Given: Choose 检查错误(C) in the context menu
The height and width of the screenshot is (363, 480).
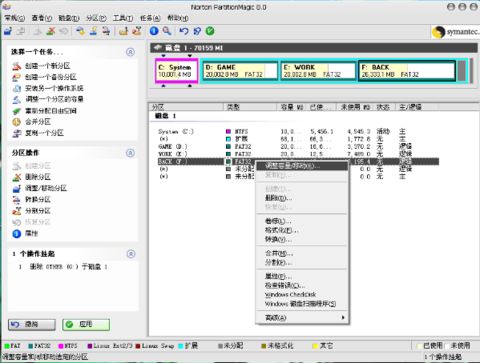Looking at the screenshot, I should pyautogui.click(x=302, y=286).
